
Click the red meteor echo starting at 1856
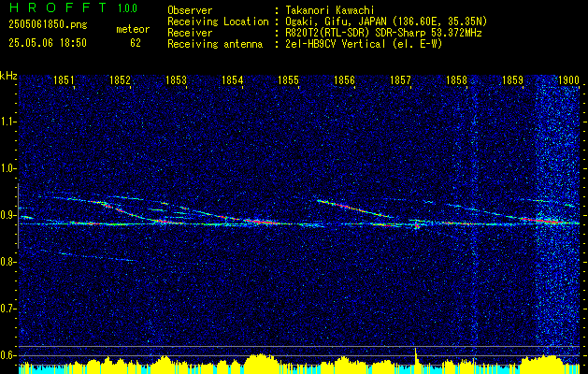[x=354, y=209]
